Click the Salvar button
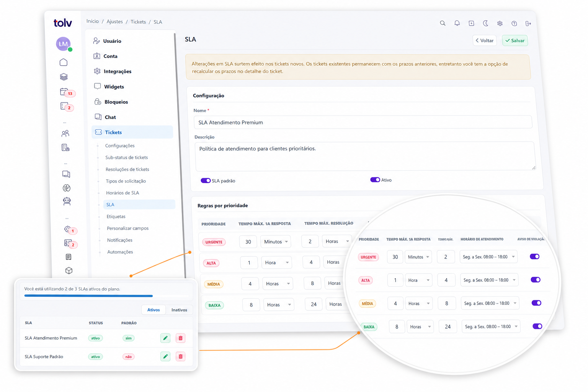 tap(515, 41)
